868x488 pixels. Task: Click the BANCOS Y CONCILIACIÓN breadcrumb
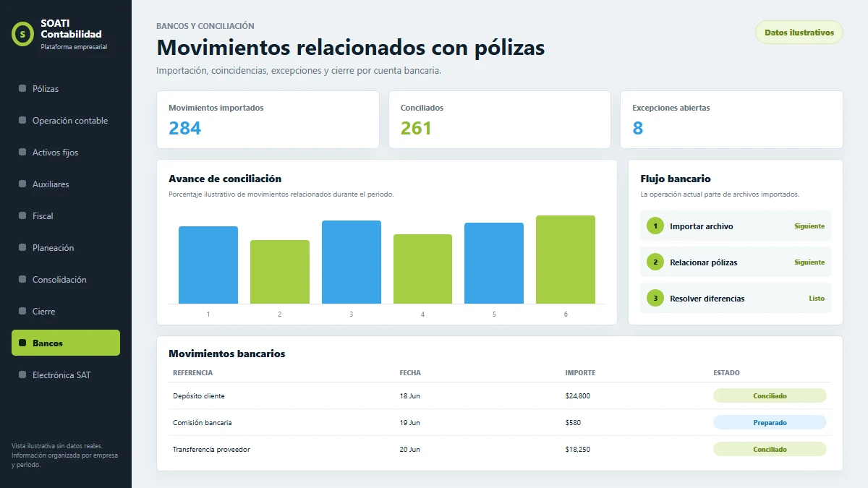[x=205, y=26]
